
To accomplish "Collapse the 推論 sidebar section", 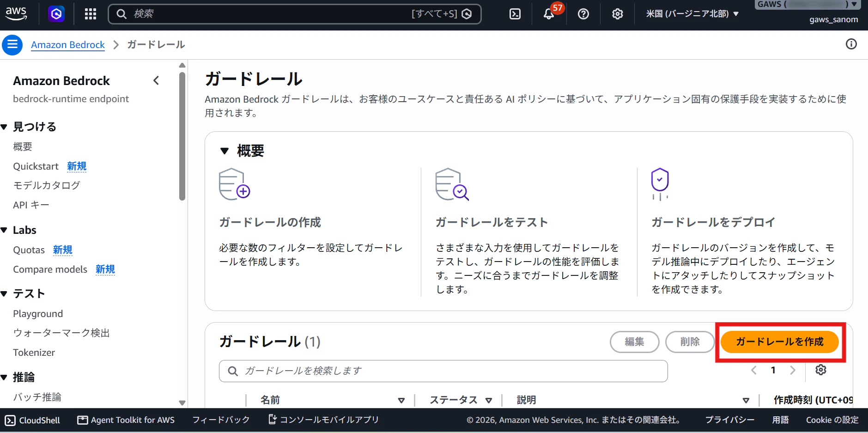I will [x=4, y=378].
